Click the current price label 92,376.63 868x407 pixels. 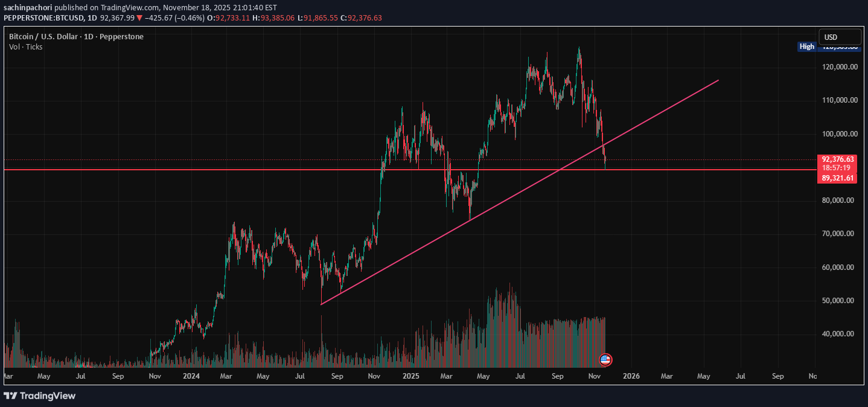pos(838,159)
